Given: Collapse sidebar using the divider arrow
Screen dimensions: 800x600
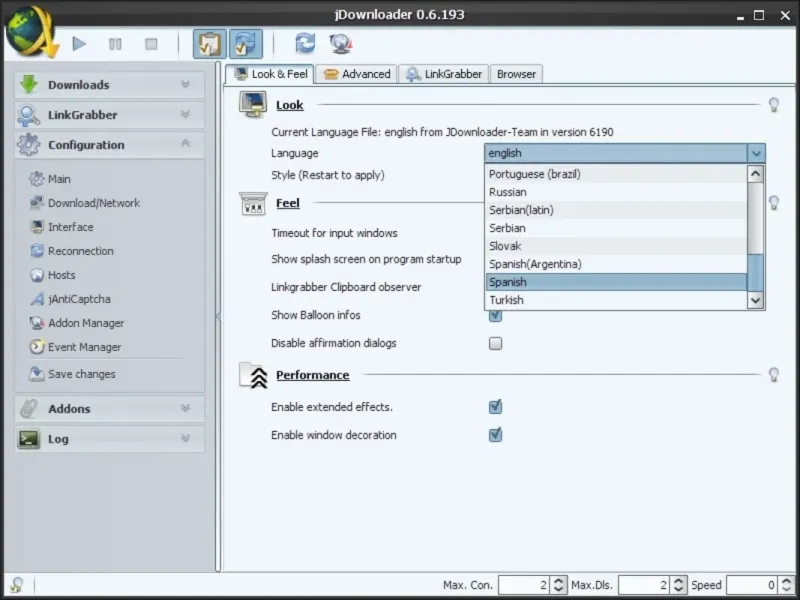Looking at the screenshot, I should click(x=218, y=316).
